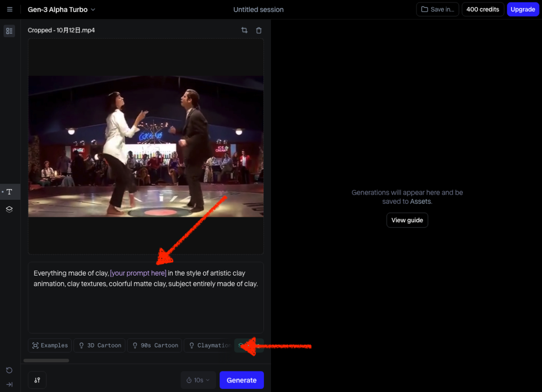The image size is (542, 392).
Task: Collapse the panel with arrow icon
Action: pyautogui.click(x=10, y=384)
